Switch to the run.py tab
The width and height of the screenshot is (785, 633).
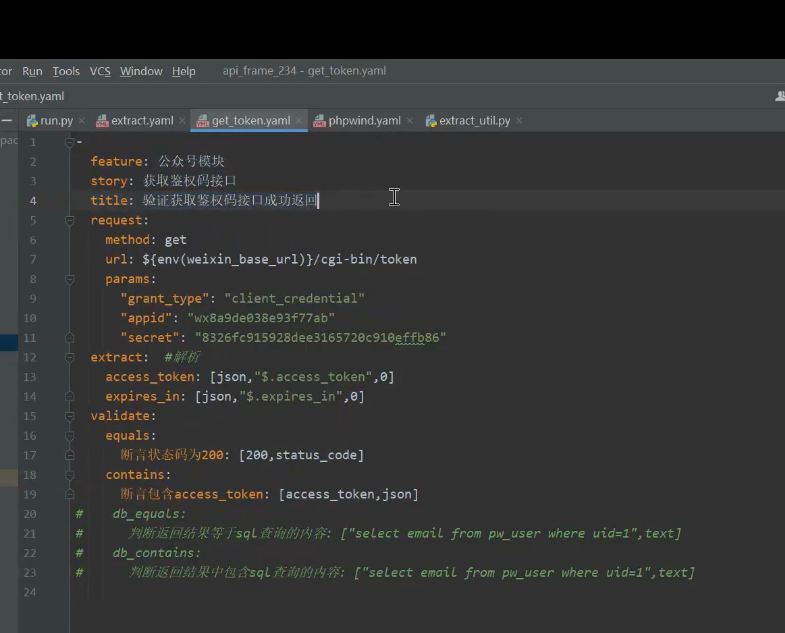click(x=57, y=121)
